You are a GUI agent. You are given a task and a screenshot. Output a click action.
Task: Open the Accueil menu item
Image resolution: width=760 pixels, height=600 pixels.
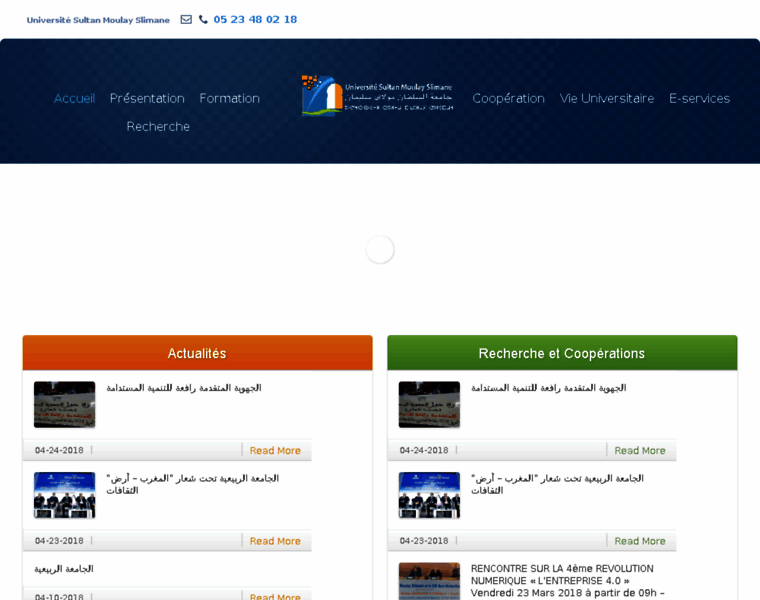pos(74,98)
